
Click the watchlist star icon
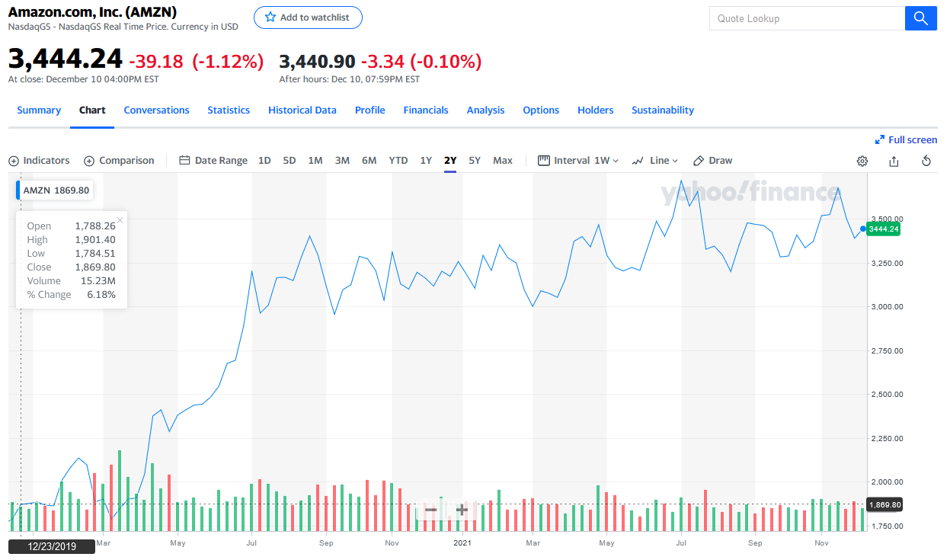tap(270, 18)
